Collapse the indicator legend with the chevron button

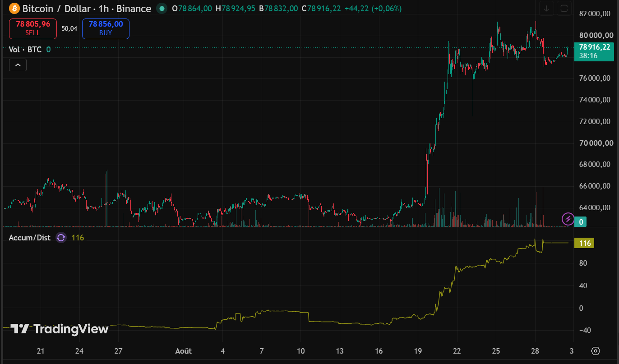18,65
